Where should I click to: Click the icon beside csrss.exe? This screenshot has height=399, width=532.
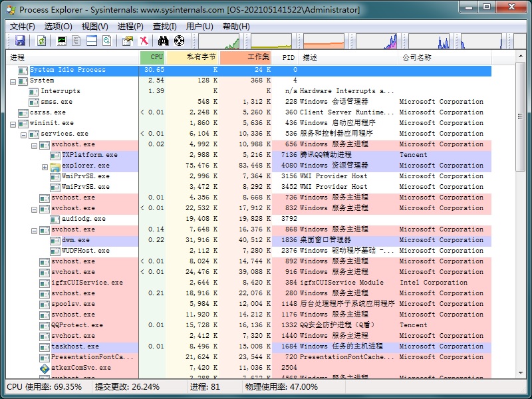(x=23, y=112)
